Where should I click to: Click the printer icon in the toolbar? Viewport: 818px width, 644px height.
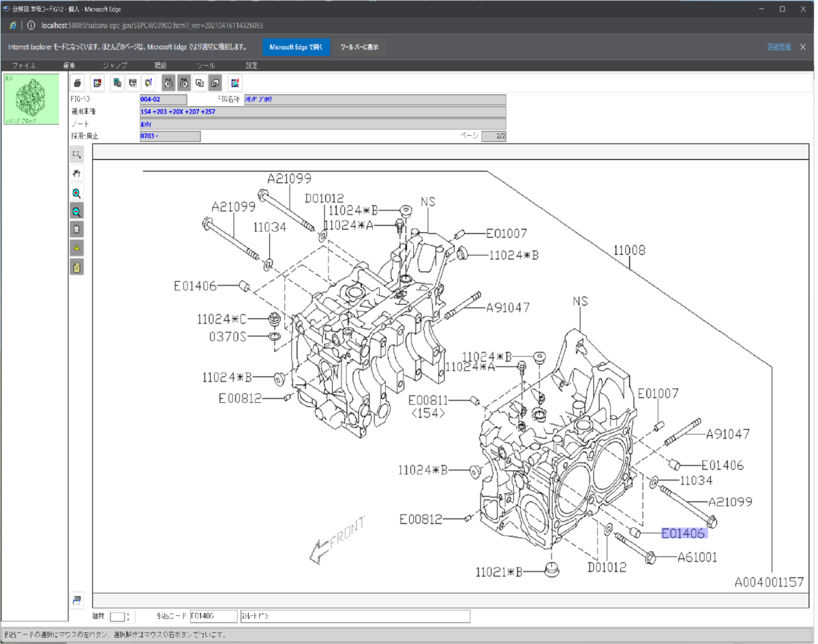pyautogui.click(x=78, y=83)
